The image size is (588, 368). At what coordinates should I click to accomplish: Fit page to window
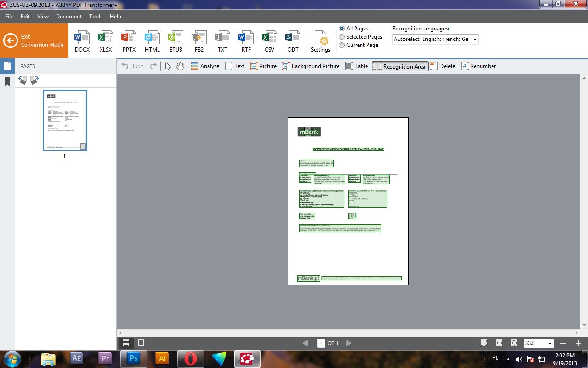pyautogui.click(x=484, y=343)
